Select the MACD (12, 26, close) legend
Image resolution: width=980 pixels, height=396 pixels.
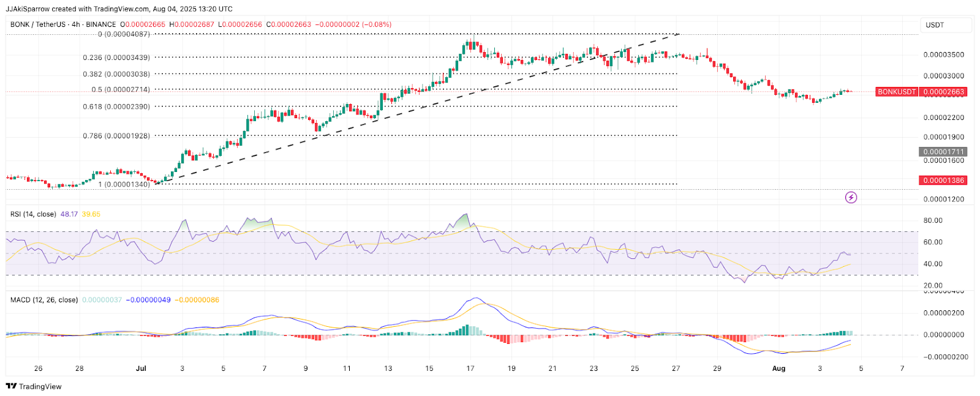[44, 300]
